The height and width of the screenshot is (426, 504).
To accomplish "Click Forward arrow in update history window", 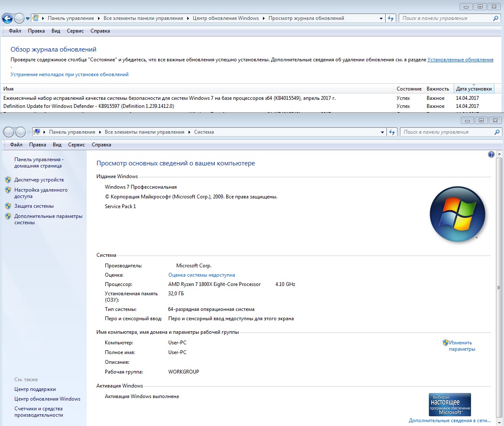I will [19, 18].
